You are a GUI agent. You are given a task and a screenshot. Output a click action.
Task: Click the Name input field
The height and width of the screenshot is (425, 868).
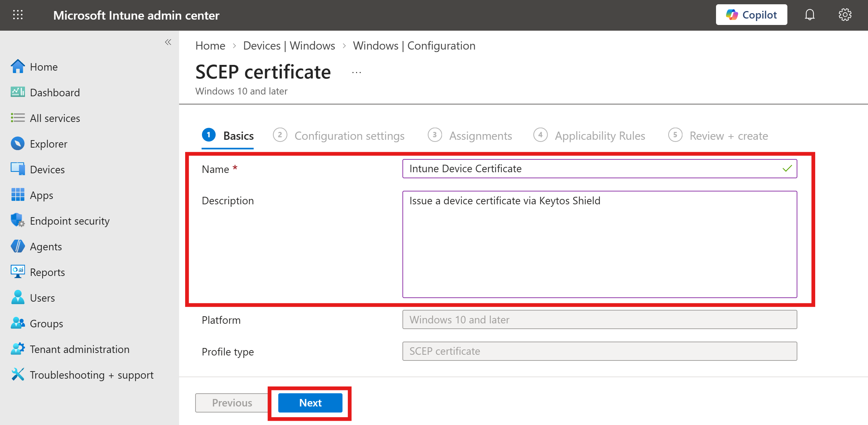click(600, 169)
